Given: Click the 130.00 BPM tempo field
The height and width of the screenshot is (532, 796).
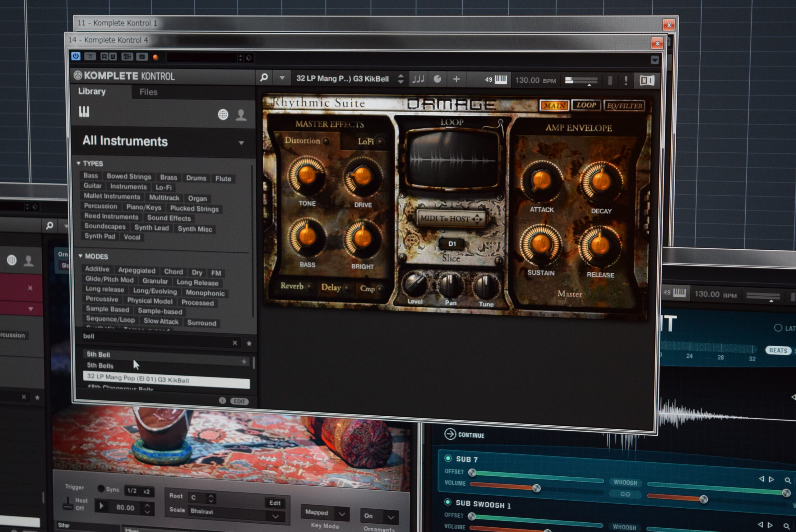Looking at the screenshot, I should [535, 81].
